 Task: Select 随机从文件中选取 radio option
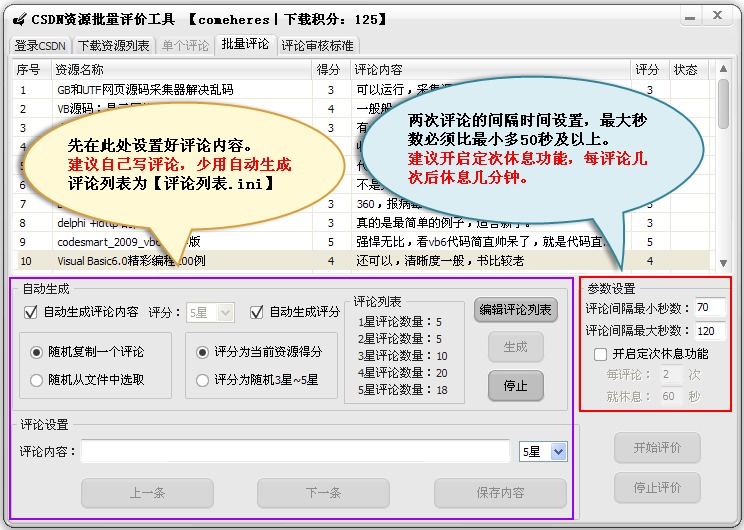coord(37,380)
